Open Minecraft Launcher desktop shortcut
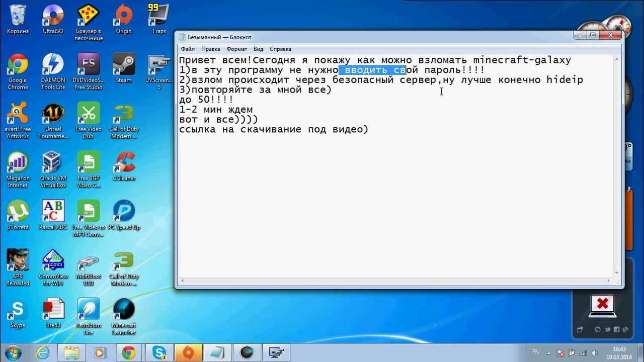644x362 pixels. 124,317
